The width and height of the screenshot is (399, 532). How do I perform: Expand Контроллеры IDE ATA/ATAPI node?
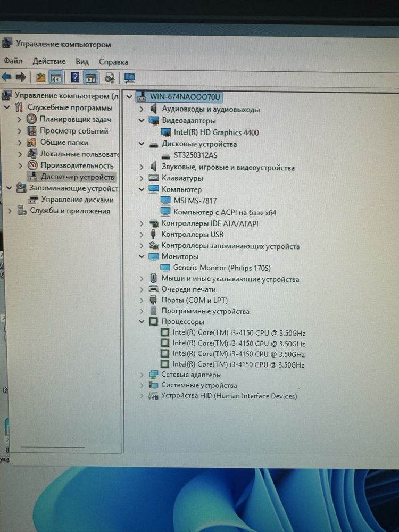pyautogui.click(x=141, y=223)
